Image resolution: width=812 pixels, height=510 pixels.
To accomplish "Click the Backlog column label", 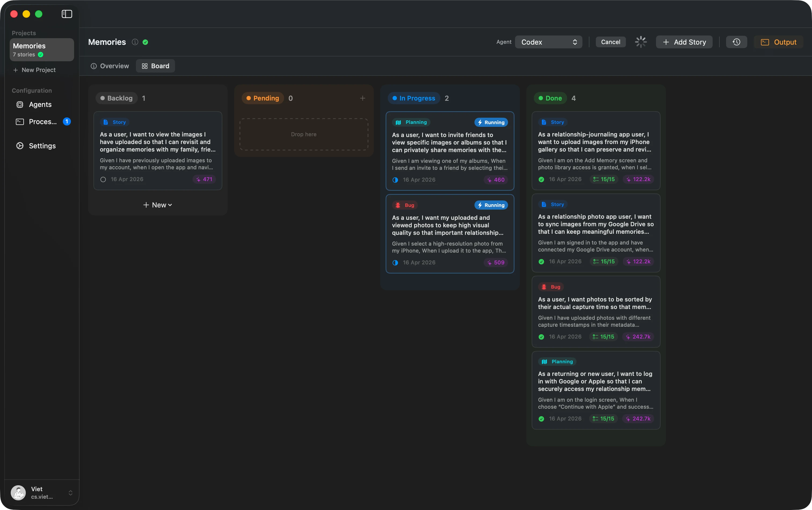I will 117,98.
